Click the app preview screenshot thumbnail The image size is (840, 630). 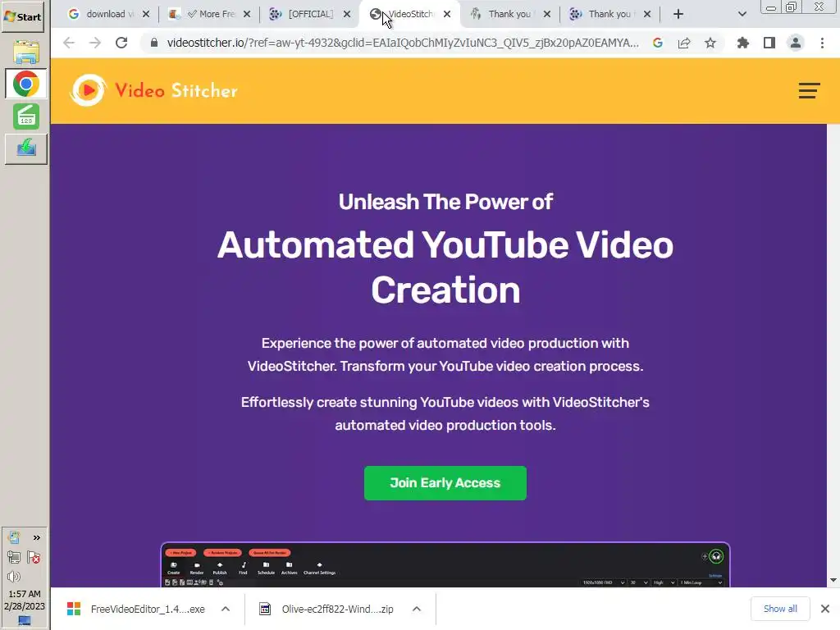point(445,565)
